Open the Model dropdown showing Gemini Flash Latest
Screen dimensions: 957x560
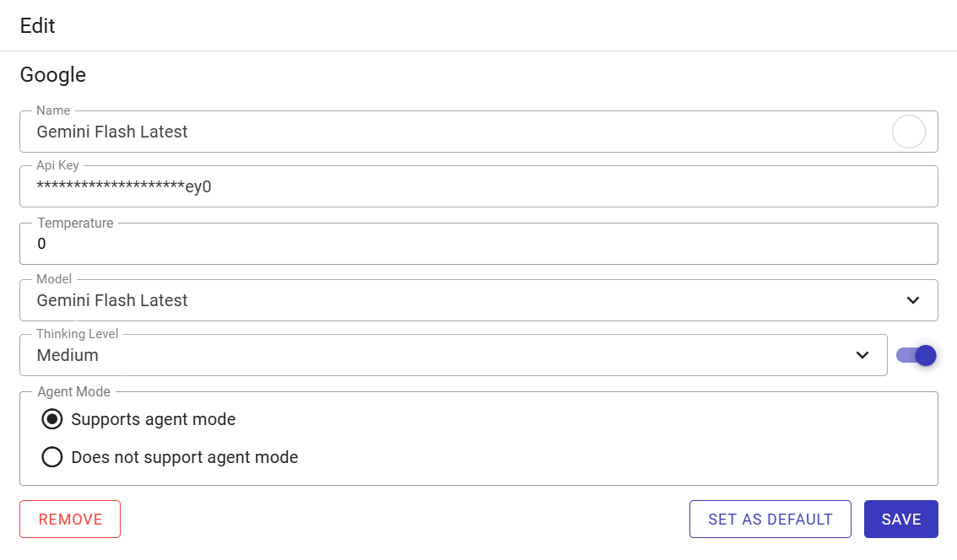point(478,300)
